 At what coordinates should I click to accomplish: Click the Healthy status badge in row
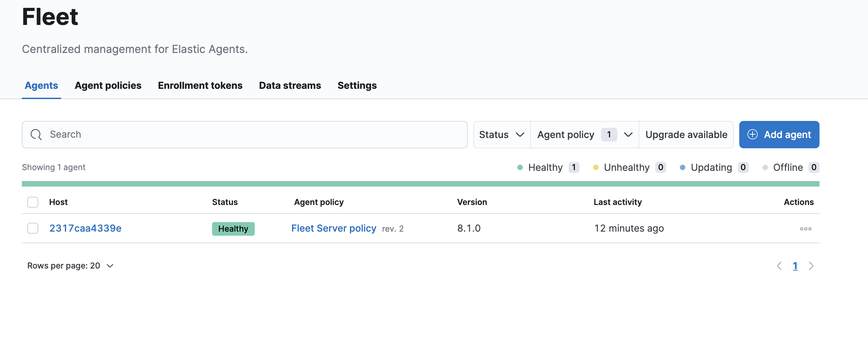click(x=233, y=229)
